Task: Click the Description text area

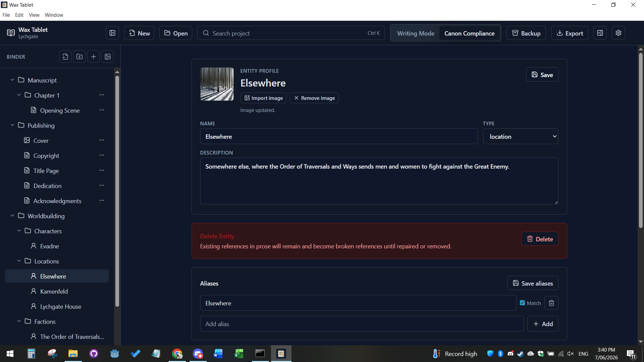Action: pos(379,181)
